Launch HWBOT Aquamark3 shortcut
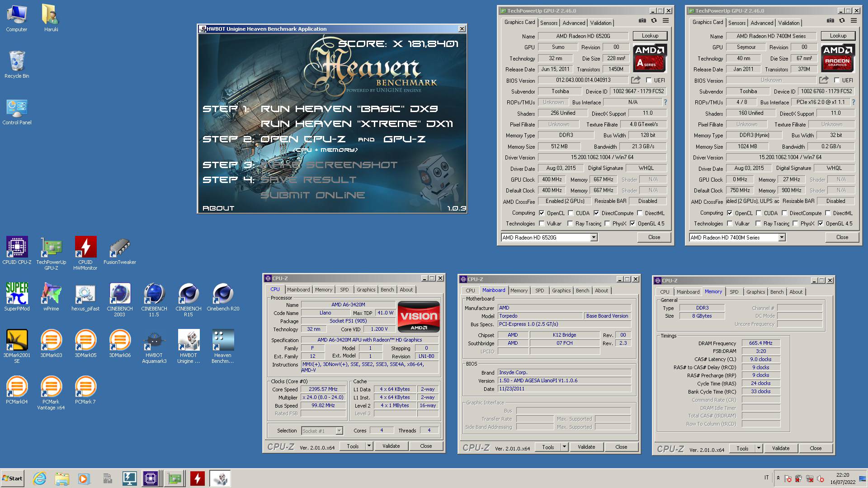This screenshot has width=868, height=488. [x=154, y=347]
